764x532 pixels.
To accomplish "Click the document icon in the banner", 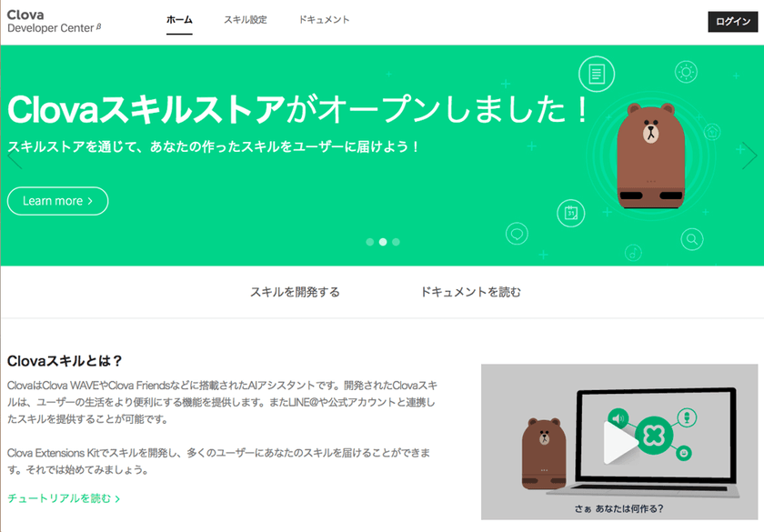I will pyautogui.click(x=597, y=74).
